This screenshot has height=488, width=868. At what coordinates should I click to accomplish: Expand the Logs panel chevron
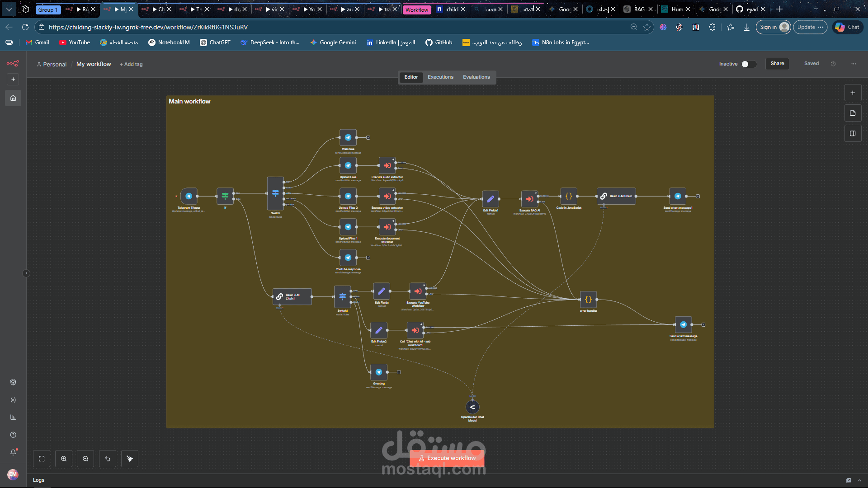tap(859, 480)
